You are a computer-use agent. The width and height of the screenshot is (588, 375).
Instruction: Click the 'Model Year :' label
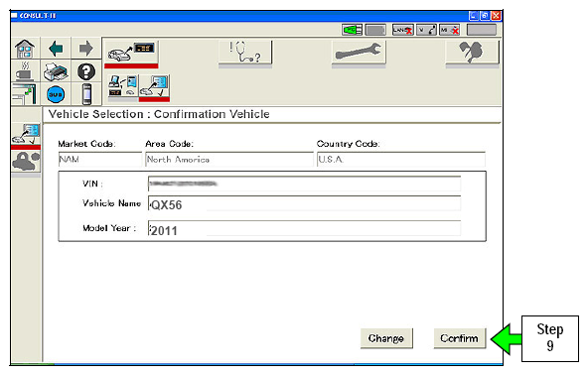109,228
